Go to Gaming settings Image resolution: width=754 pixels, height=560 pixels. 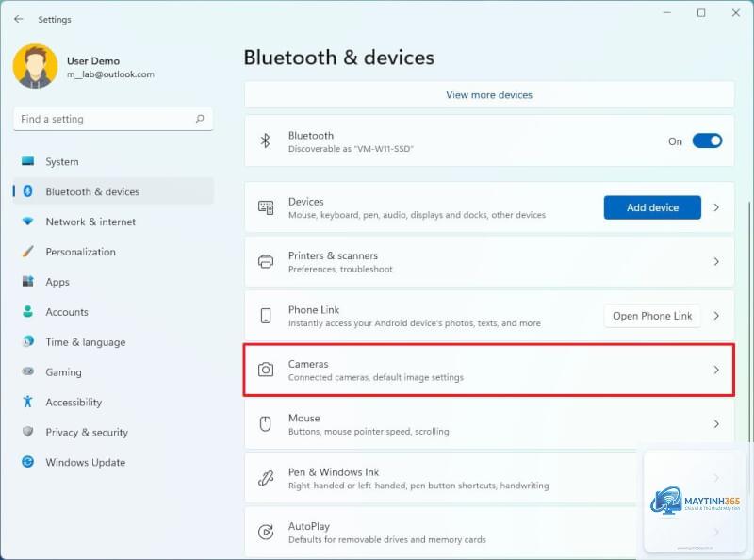[113, 371]
